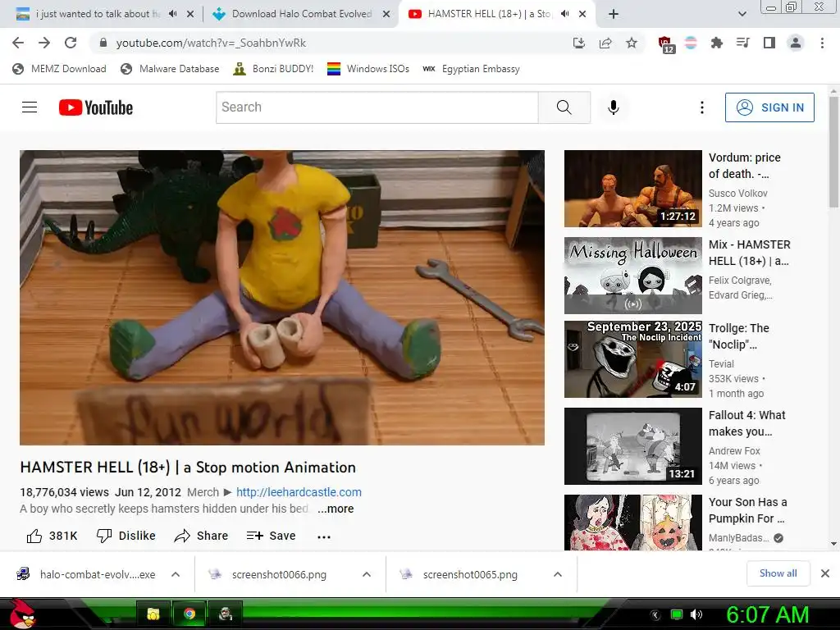Click the striped extension icon beside uBlock
The height and width of the screenshot is (630, 840).
click(691, 43)
